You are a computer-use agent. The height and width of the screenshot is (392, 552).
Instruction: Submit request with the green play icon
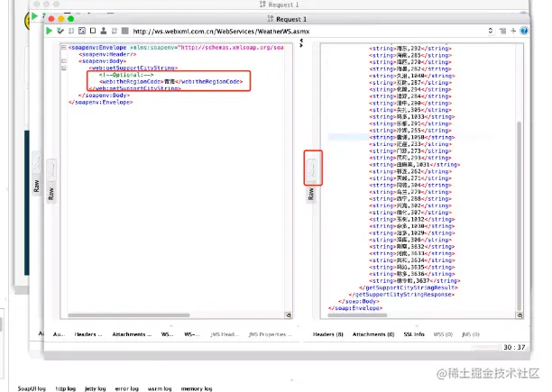pos(50,31)
